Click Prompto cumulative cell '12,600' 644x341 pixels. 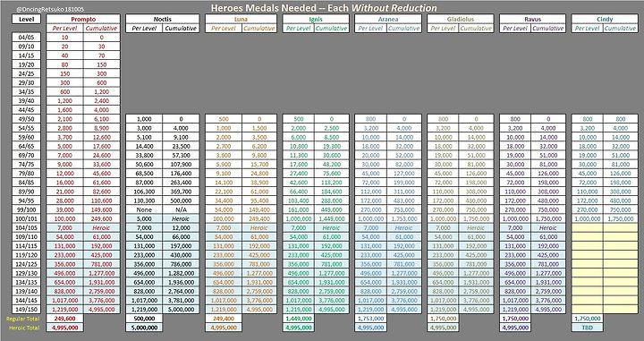point(102,137)
